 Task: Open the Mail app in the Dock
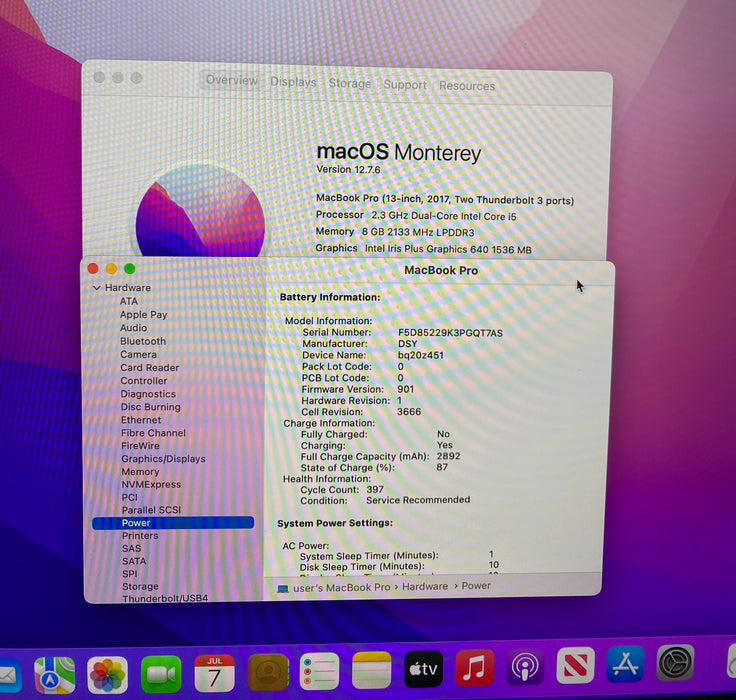click(8, 675)
